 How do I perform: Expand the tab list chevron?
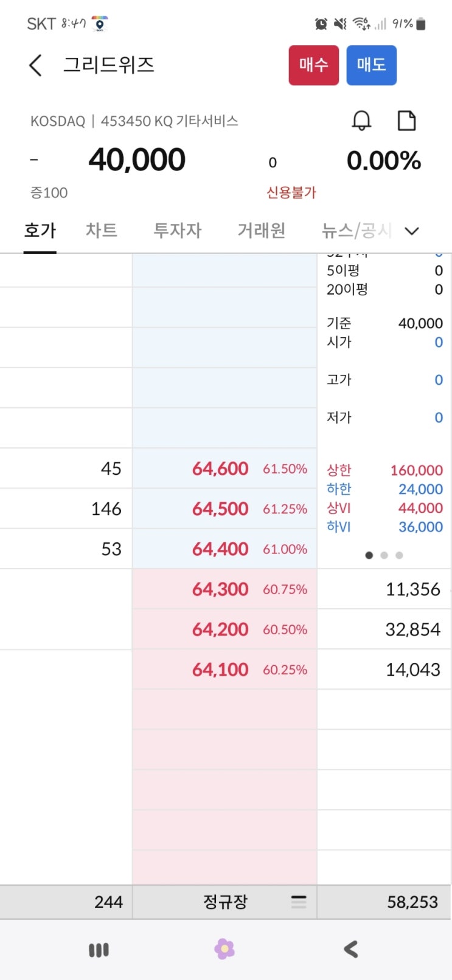(x=412, y=231)
